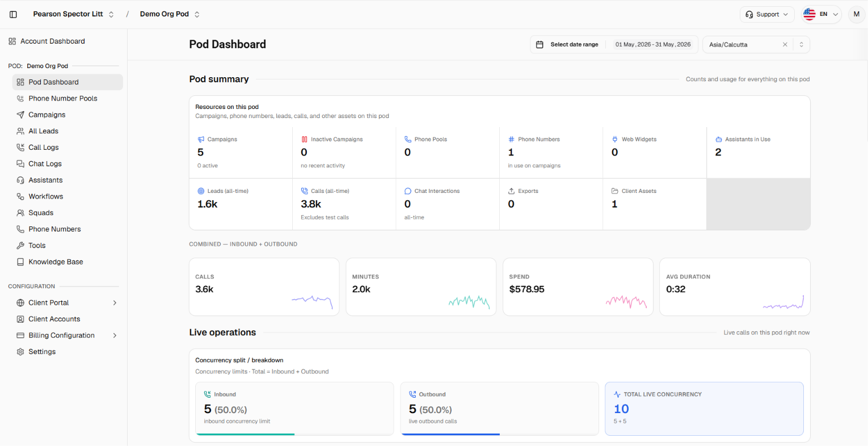
Task: Open the Pearson Spector Litt organization switcher
Action: (74, 14)
